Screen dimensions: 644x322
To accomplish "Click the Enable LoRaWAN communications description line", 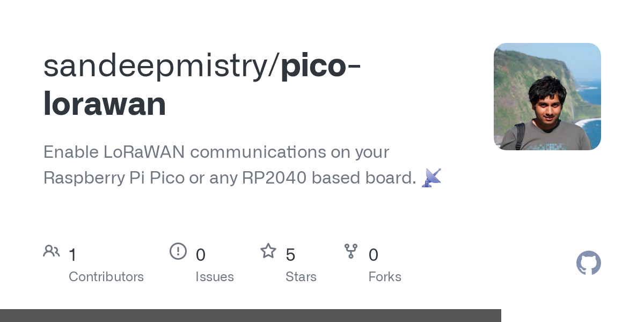I will (x=216, y=152).
